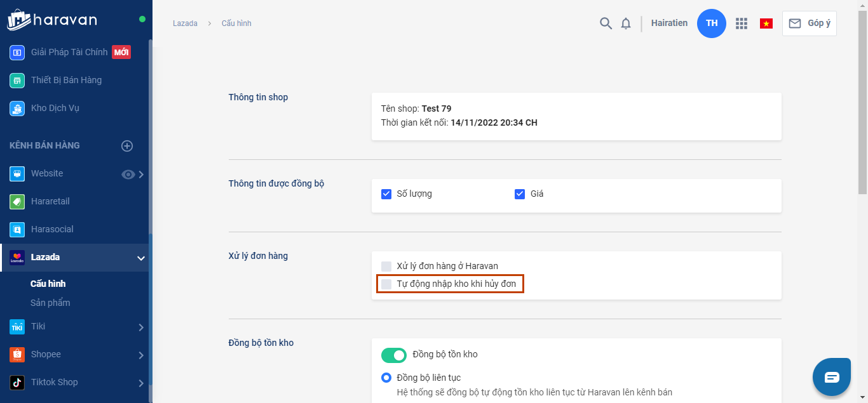Image resolution: width=868 pixels, height=403 pixels.
Task: Expand the Tiki channel menu
Action: coord(141,327)
